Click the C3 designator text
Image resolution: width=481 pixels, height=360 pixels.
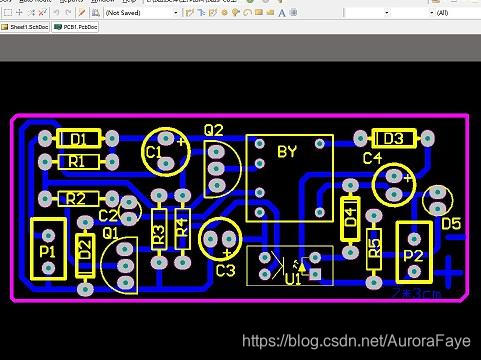(x=226, y=270)
